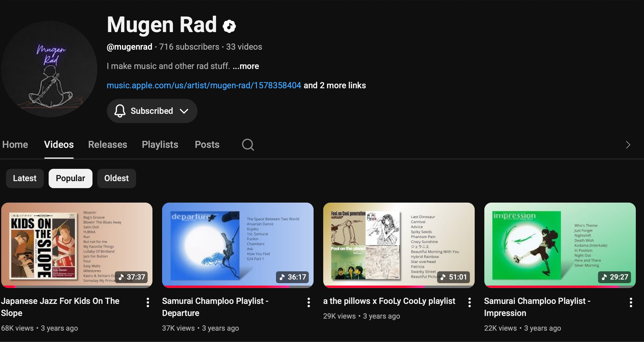Click the 29K views text
The width and height of the screenshot is (644, 342).
click(339, 316)
